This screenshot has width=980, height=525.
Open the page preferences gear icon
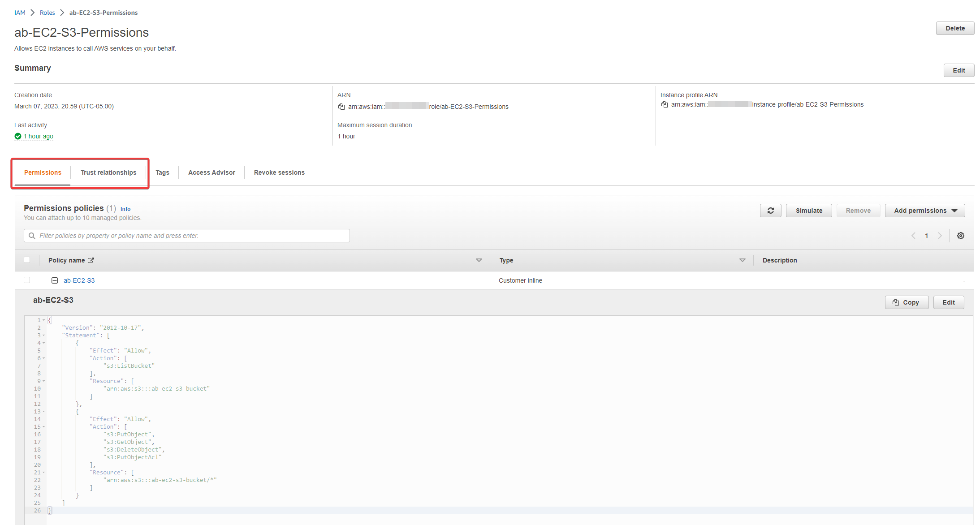click(x=961, y=236)
